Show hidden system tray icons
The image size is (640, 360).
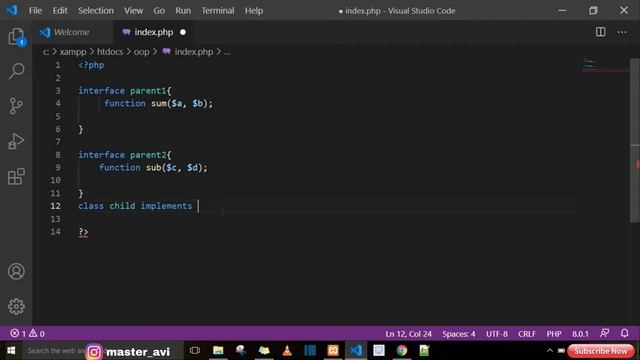point(550,351)
